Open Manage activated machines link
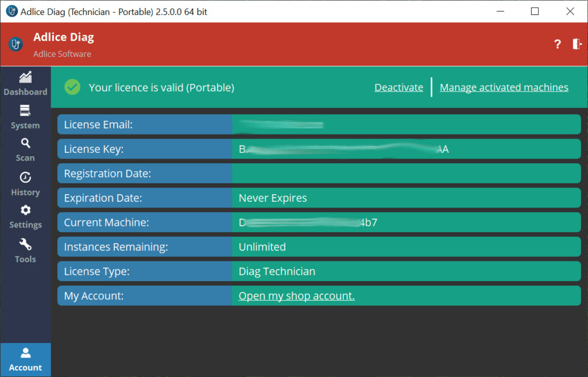588x377 pixels. tap(504, 87)
